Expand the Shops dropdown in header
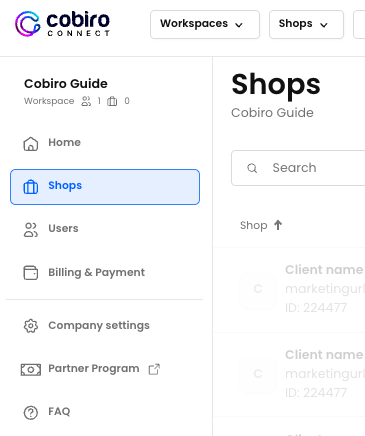Viewport: 365px width, 436px height. tap(306, 24)
